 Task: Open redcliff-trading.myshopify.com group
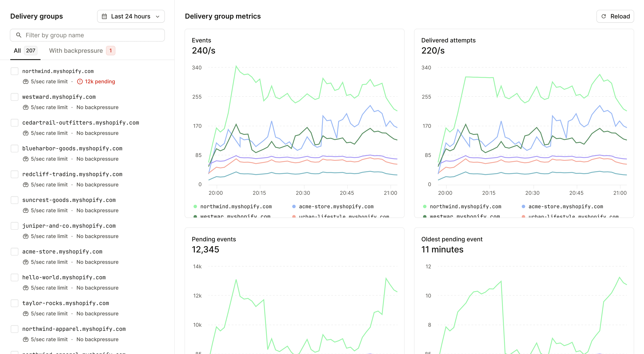point(72,174)
